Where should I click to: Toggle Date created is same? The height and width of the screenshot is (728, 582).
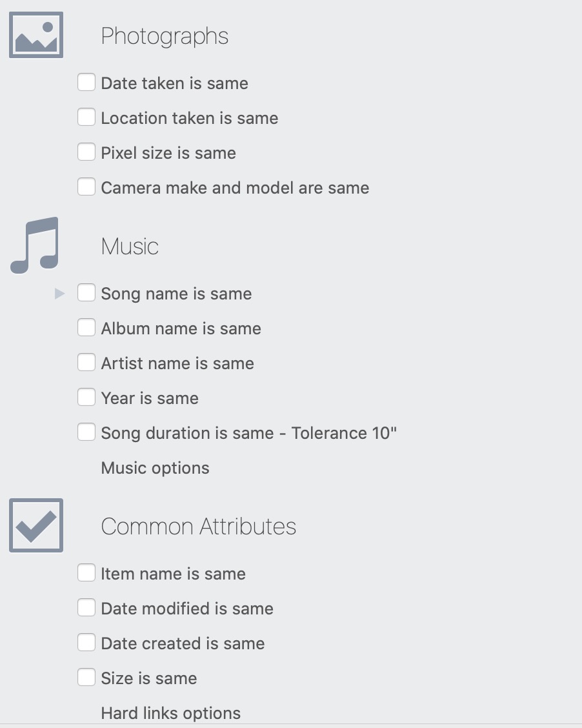pyautogui.click(x=86, y=642)
